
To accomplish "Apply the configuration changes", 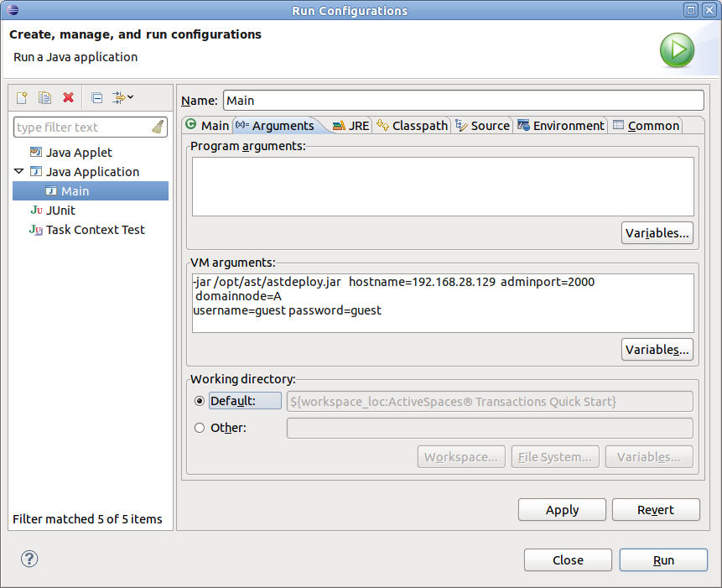I will 562,509.
